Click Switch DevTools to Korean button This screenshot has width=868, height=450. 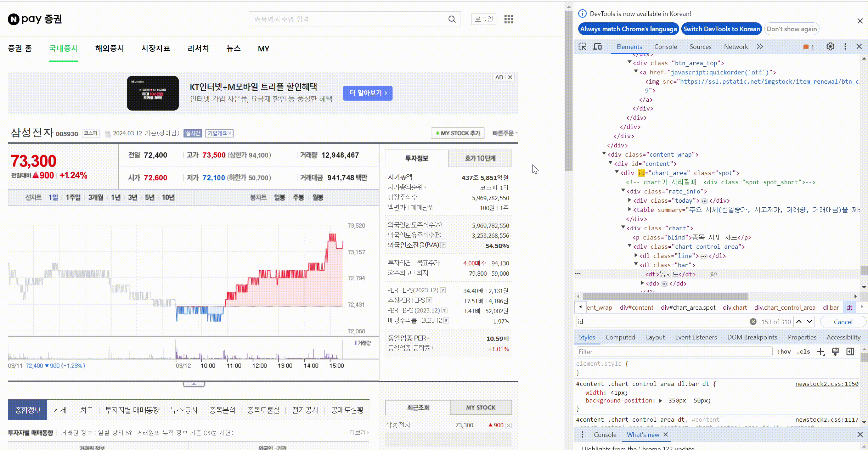[x=721, y=29]
